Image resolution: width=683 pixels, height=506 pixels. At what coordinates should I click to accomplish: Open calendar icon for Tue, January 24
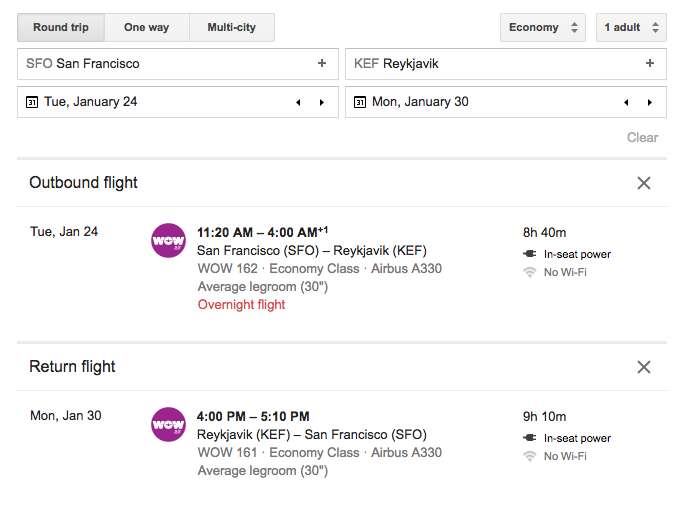click(x=32, y=102)
